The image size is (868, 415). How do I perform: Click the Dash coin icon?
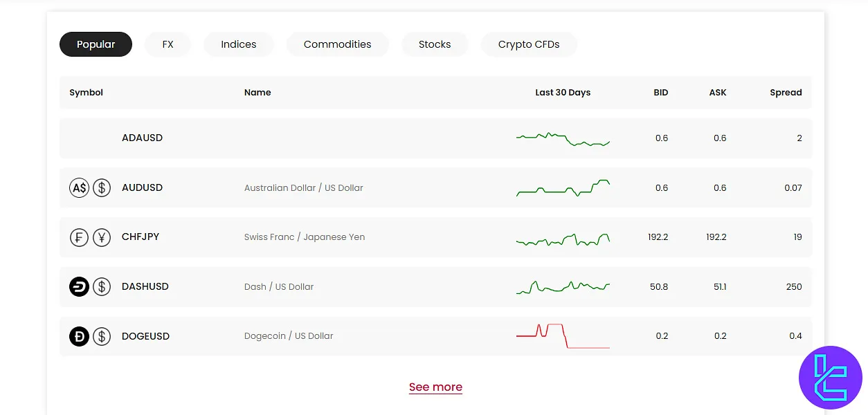pyautogui.click(x=80, y=286)
